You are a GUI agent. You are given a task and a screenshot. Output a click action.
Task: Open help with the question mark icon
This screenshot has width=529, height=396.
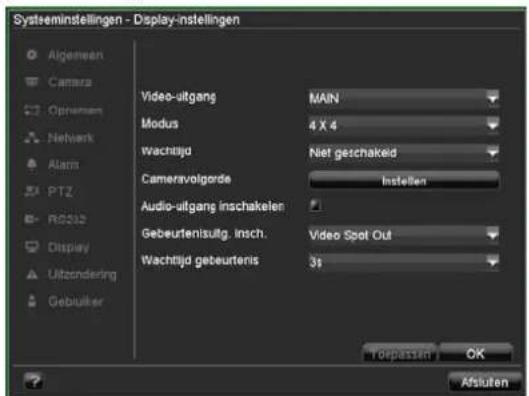33,381
